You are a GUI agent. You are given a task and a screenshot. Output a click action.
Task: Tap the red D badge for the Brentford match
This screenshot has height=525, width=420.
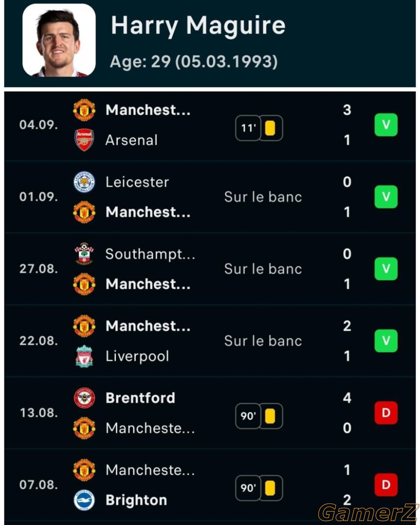pos(386,413)
